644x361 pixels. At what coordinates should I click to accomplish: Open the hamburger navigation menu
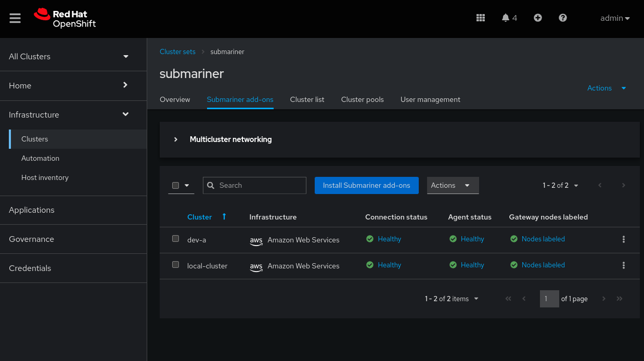coord(15,18)
